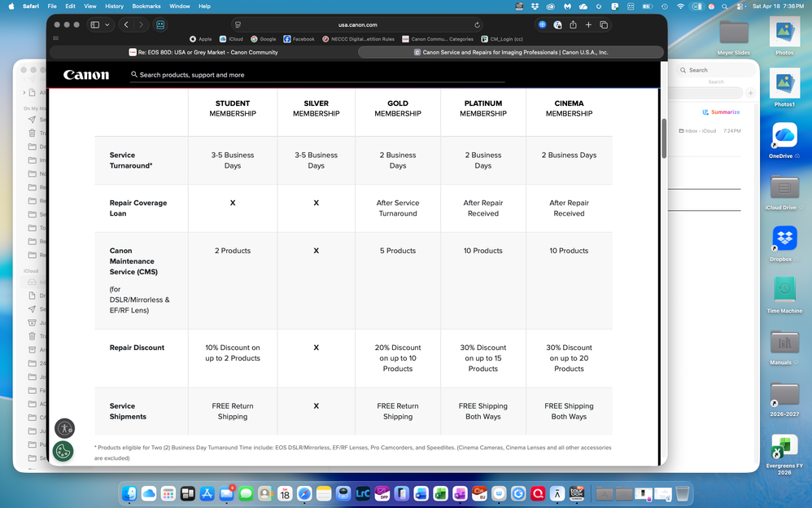This screenshot has height=508, width=812.
Task: Click the 'FREE Return Shipping' cell under Gold
Action: tap(398, 411)
